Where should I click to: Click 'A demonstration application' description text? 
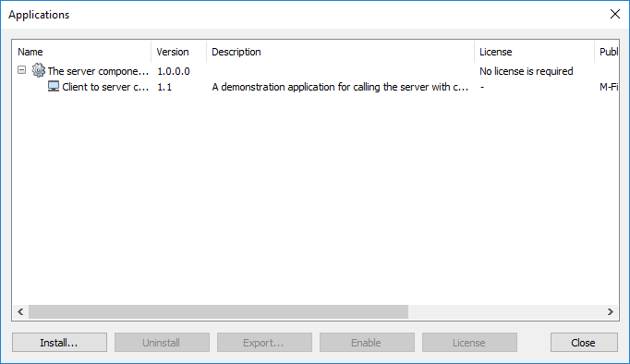[x=340, y=87]
